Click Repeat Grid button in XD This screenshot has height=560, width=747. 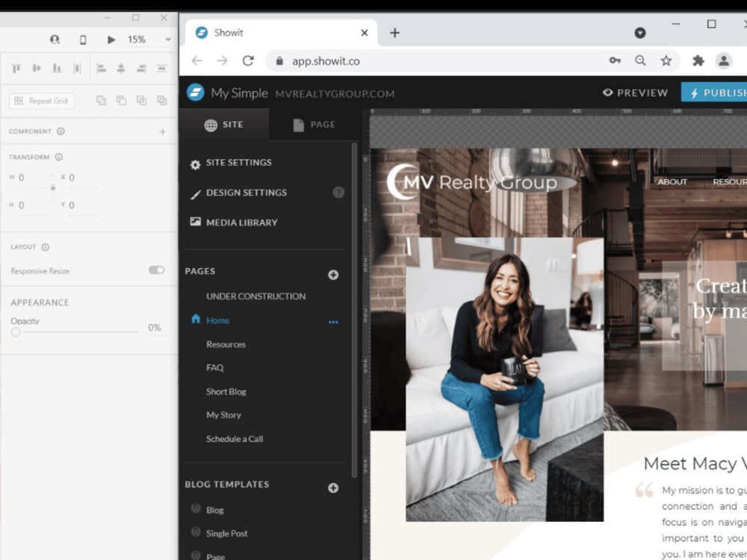41,101
